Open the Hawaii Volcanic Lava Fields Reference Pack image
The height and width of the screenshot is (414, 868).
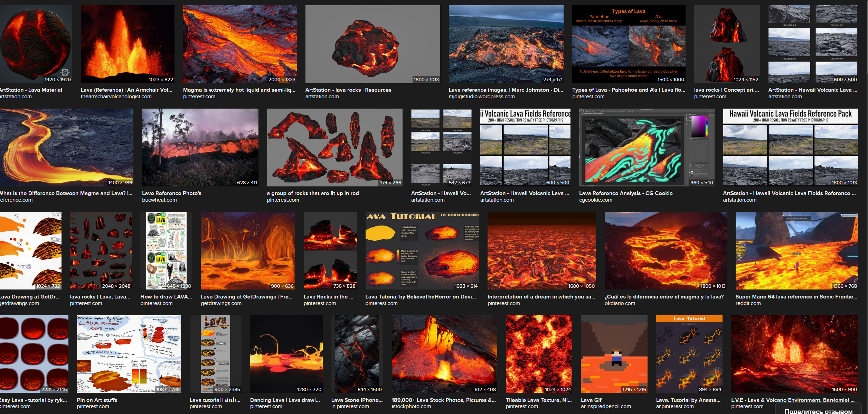(790, 147)
